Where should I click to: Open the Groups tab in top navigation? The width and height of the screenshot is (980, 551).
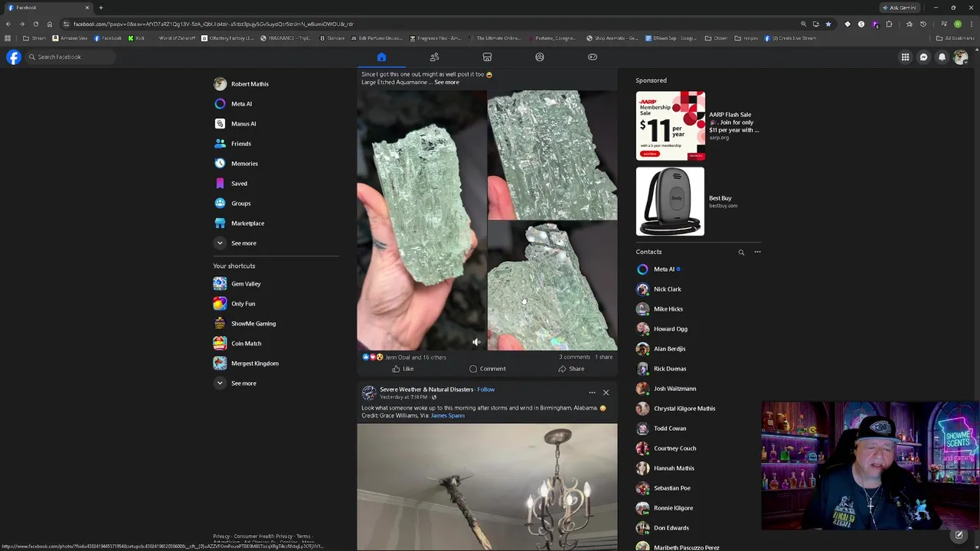click(540, 57)
